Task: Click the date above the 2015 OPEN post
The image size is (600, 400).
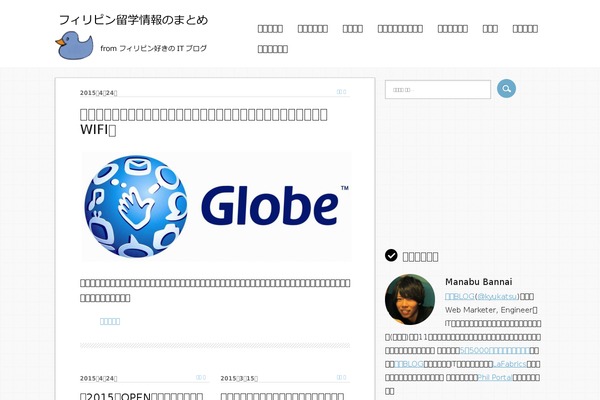Action: coord(98,378)
